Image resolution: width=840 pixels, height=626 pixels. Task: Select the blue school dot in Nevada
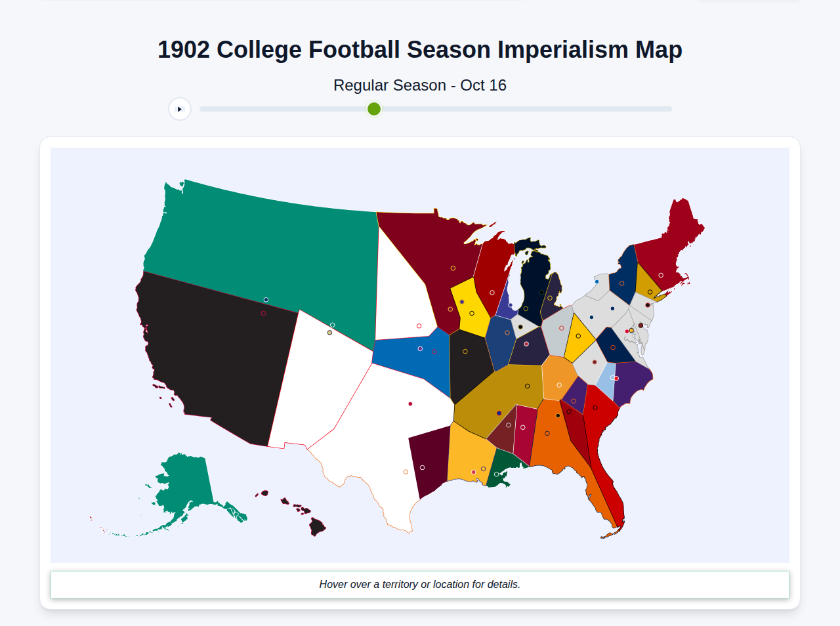click(x=265, y=299)
